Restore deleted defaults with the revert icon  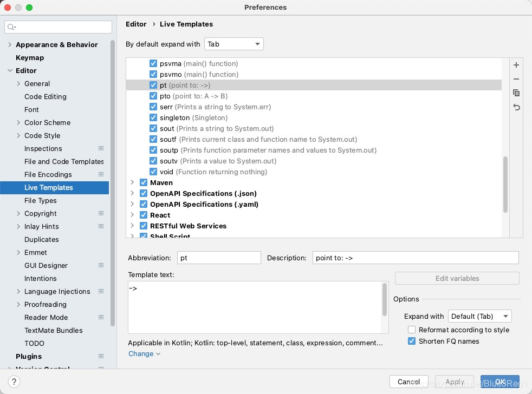click(x=516, y=107)
